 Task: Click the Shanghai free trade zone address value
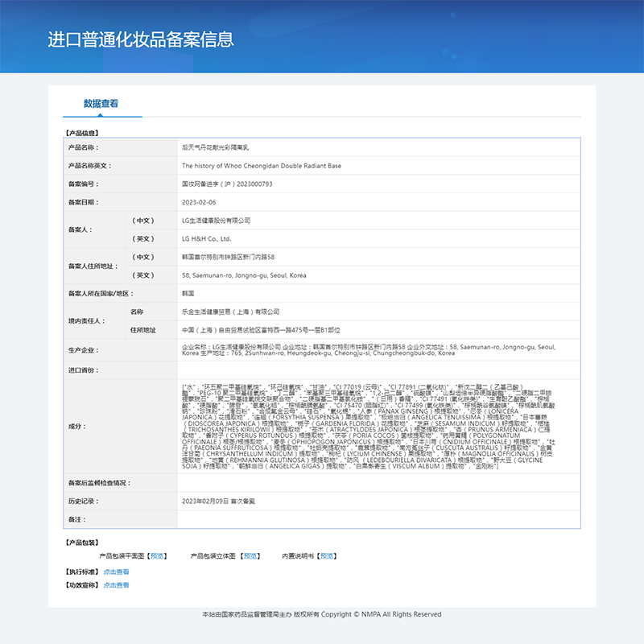[x=261, y=330]
